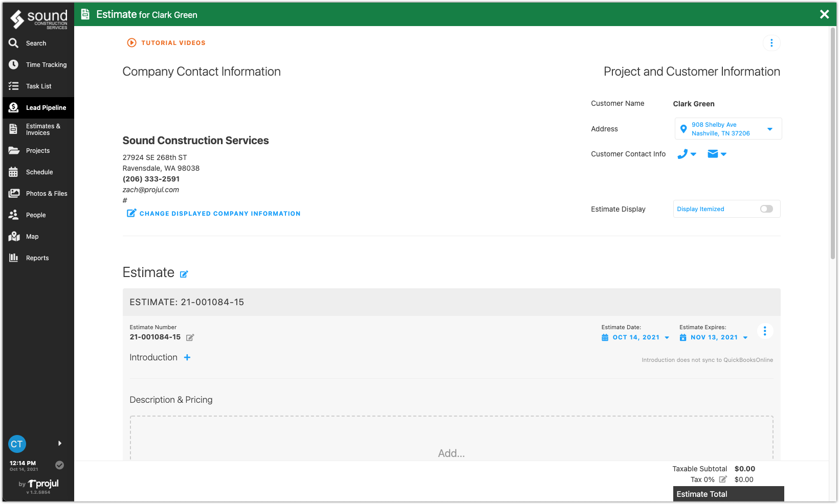Enable the Display Itemized toggle
This screenshot has height=504, width=839.
point(766,209)
